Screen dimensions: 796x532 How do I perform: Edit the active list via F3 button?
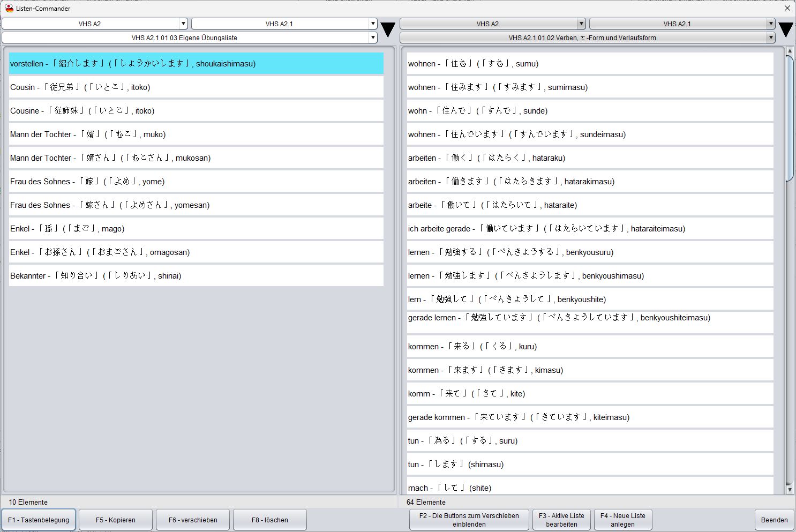pos(561,519)
